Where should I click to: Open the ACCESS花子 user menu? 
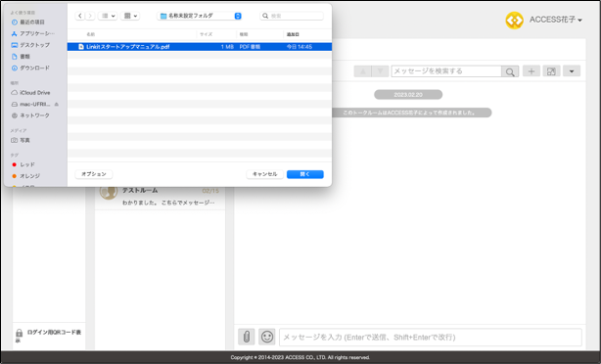[556, 20]
